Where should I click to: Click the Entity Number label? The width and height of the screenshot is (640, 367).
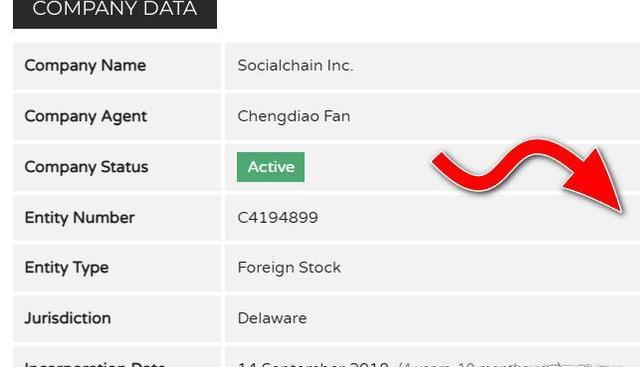pos(79,218)
